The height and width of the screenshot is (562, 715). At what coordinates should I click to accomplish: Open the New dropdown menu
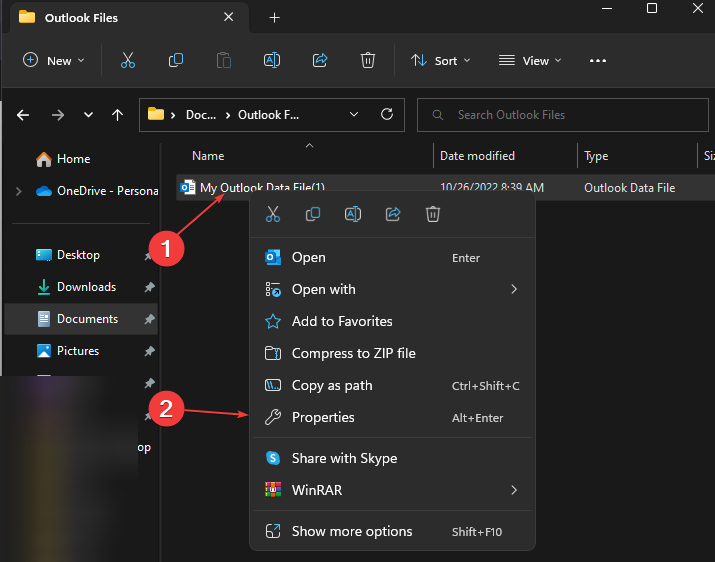point(54,61)
